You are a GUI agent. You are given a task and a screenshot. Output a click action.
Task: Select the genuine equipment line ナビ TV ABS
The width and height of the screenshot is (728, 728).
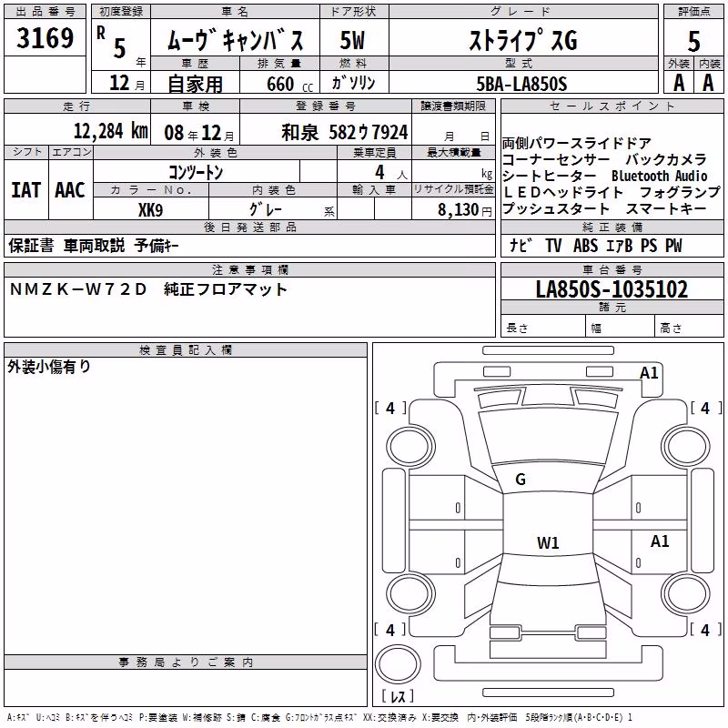click(x=596, y=246)
